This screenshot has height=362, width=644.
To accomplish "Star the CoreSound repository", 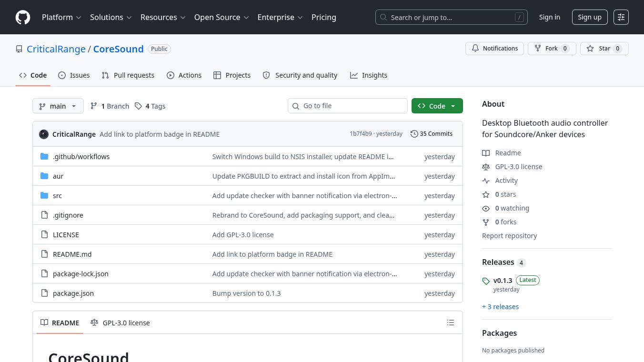I will [x=604, y=49].
